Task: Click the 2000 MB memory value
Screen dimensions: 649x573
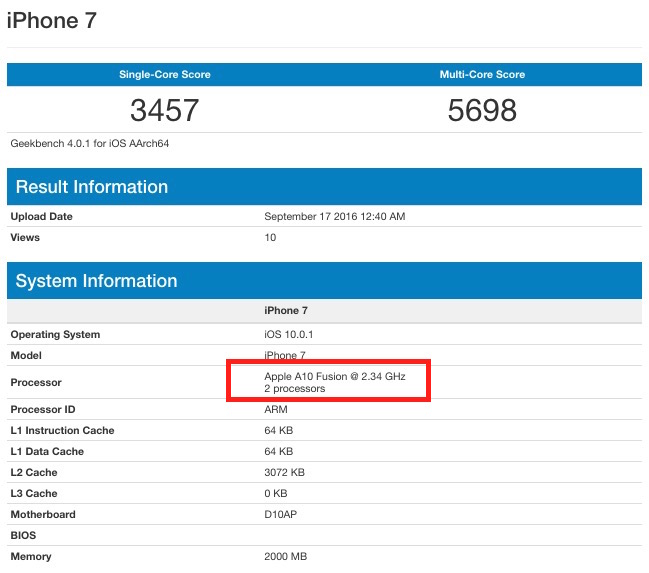Action: (284, 557)
